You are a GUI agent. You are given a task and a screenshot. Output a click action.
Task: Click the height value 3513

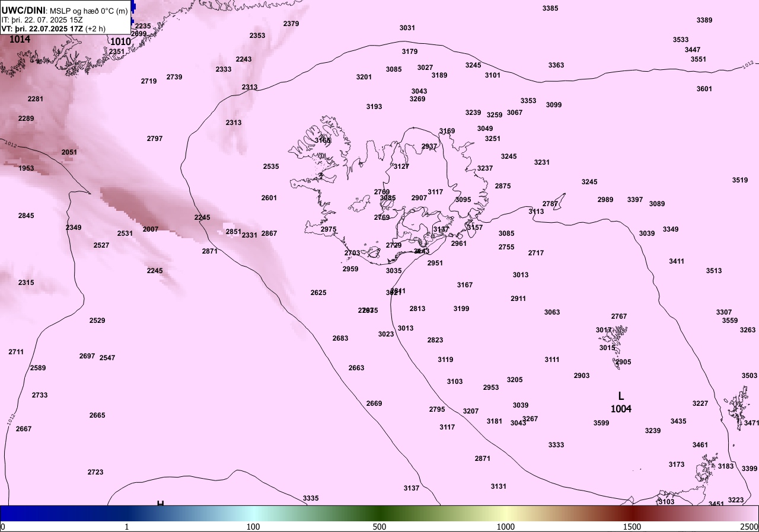pyautogui.click(x=714, y=271)
